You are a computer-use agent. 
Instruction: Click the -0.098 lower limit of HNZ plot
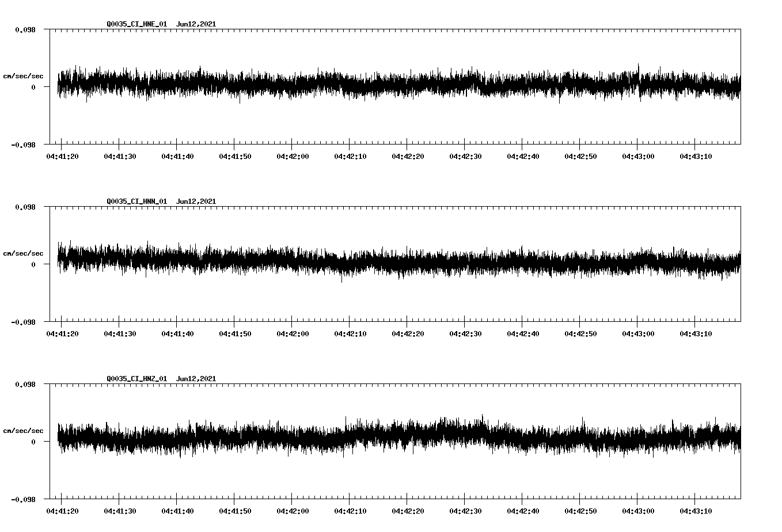coord(23,500)
